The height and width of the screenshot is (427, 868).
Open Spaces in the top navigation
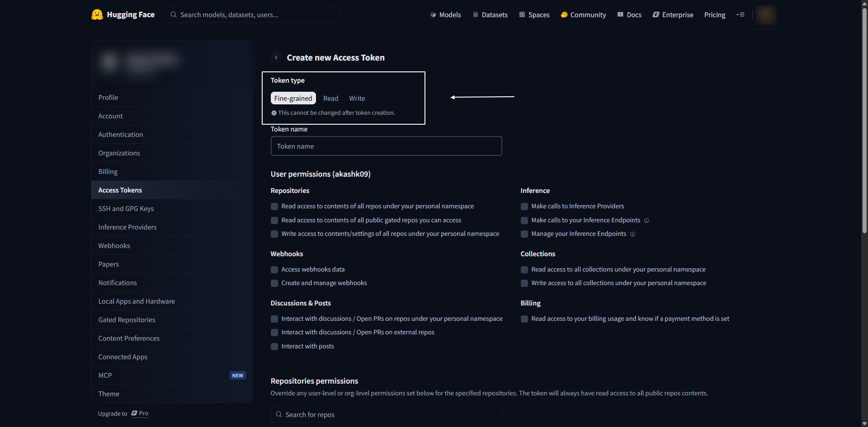[x=534, y=14]
